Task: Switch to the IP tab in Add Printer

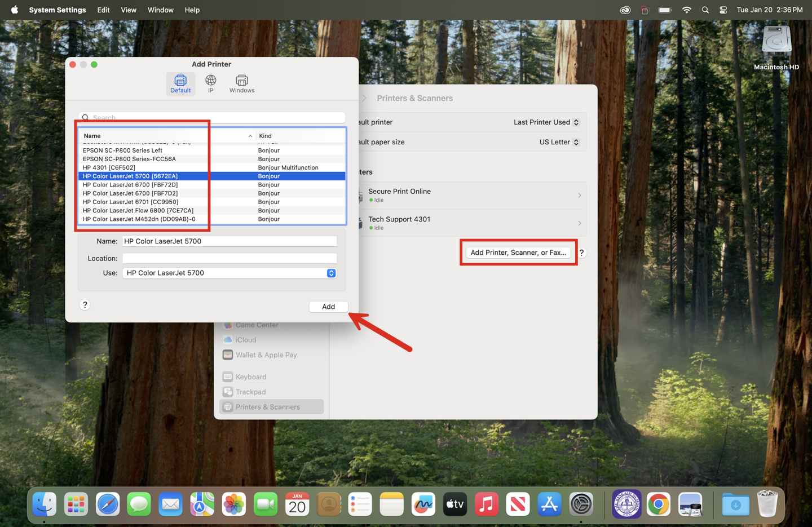Action: 211,84
